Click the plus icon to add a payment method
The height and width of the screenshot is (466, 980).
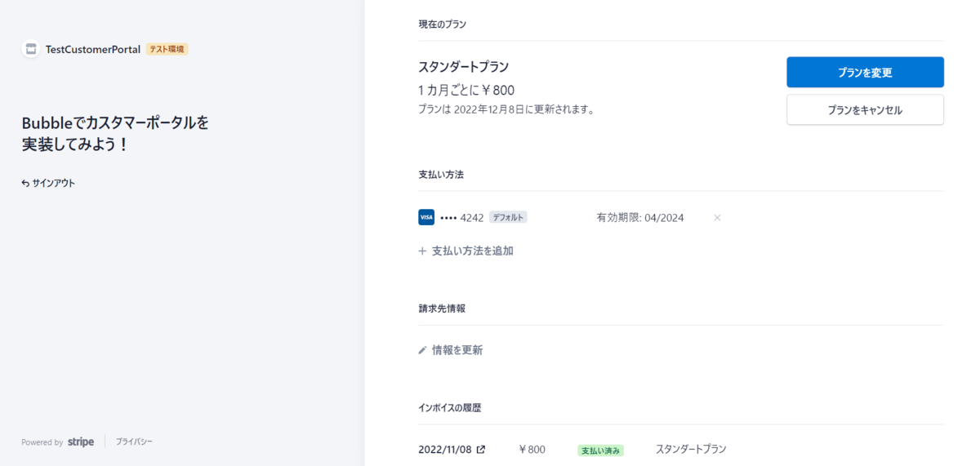pyautogui.click(x=422, y=251)
